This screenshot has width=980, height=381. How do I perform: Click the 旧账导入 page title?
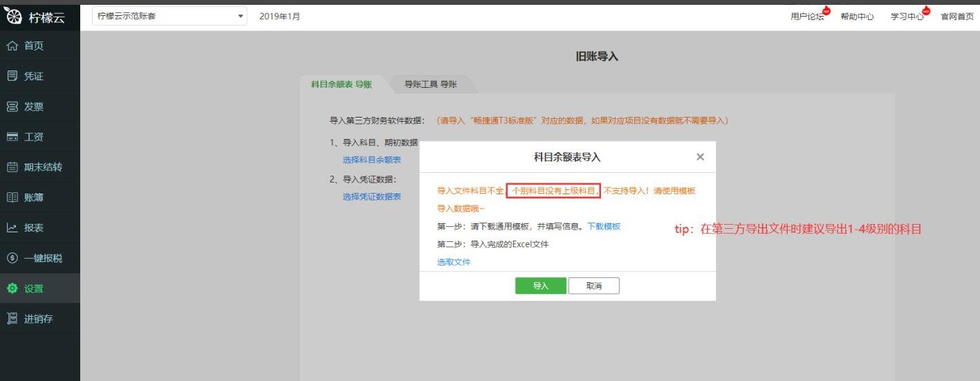click(x=597, y=57)
